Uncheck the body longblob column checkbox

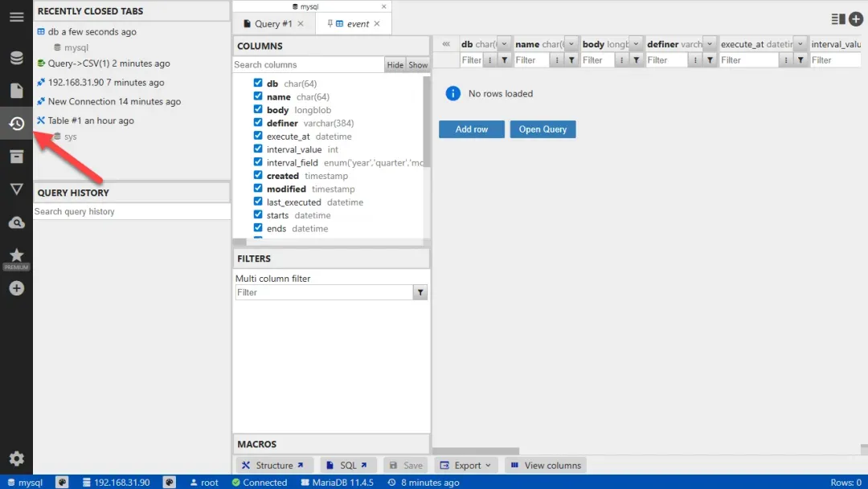pos(258,110)
